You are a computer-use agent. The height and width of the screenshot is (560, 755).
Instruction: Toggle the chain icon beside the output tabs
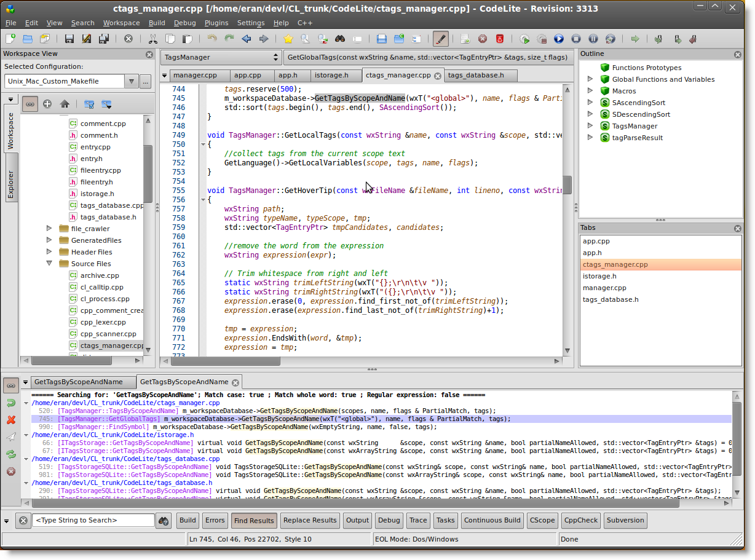(10, 386)
